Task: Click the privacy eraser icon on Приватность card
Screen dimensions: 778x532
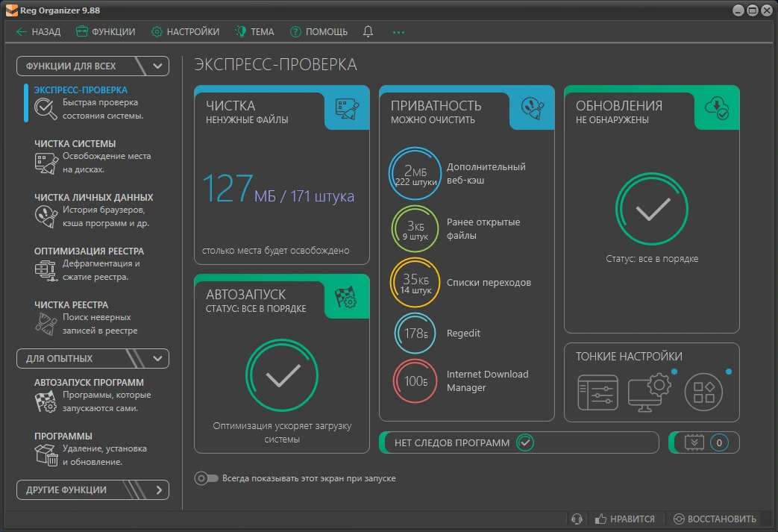Action: point(533,108)
